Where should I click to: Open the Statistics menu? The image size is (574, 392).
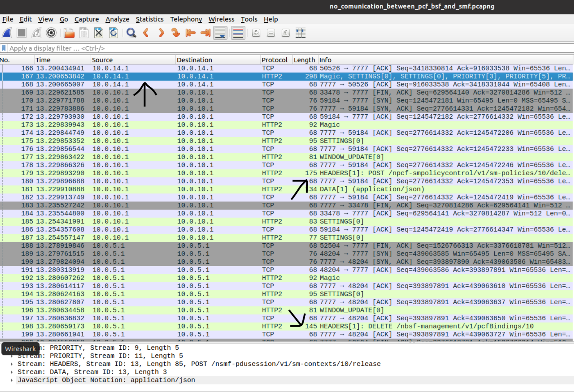pos(150,19)
